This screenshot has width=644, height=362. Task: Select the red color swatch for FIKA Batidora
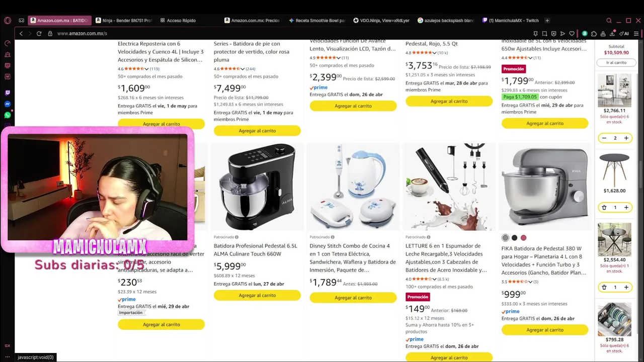(523, 238)
